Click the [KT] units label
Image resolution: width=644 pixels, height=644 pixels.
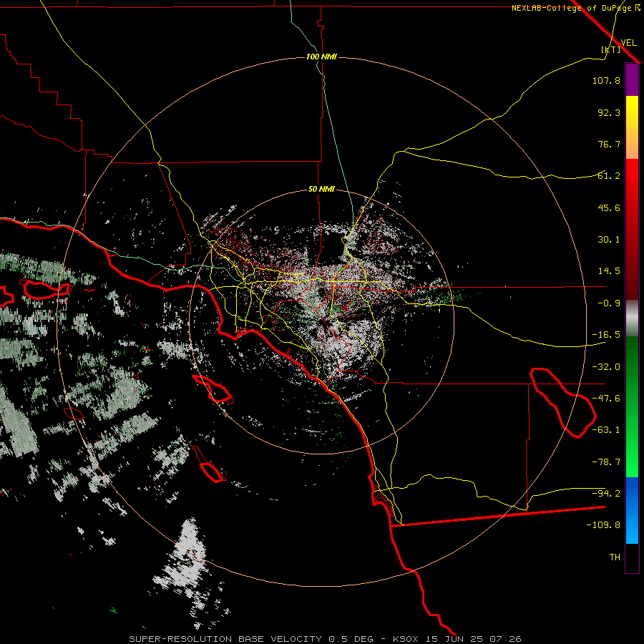[x=611, y=49]
